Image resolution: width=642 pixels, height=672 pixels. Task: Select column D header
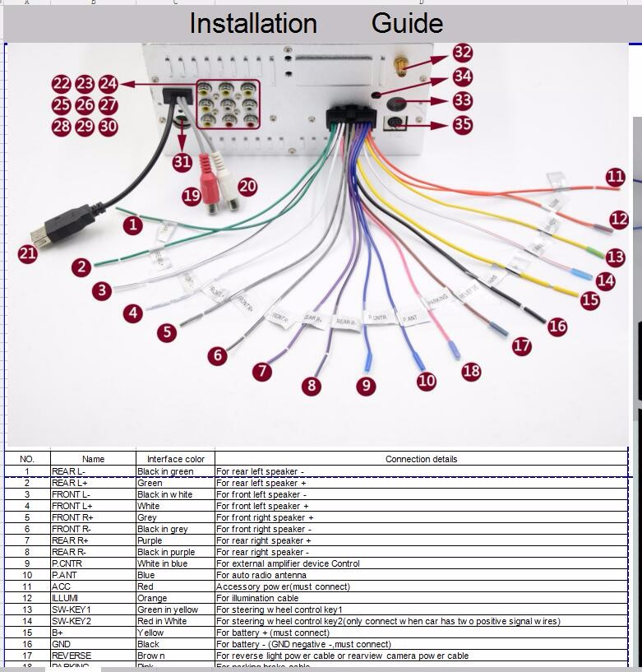(x=421, y=3)
